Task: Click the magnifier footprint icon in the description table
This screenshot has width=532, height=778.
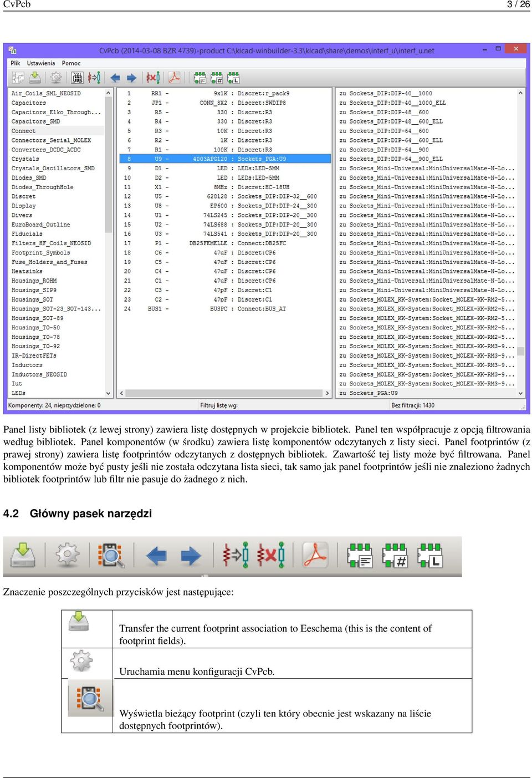Action: (90, 698)
